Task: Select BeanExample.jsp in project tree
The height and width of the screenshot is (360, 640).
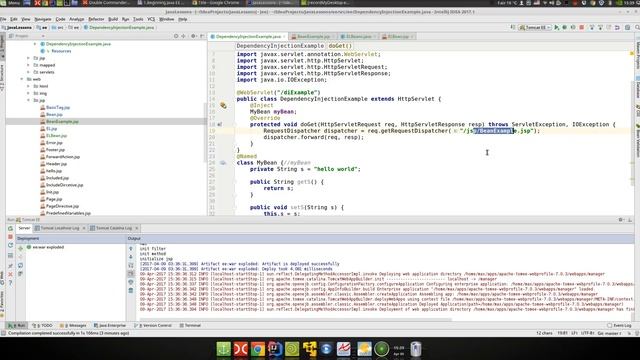Action: 62,122
